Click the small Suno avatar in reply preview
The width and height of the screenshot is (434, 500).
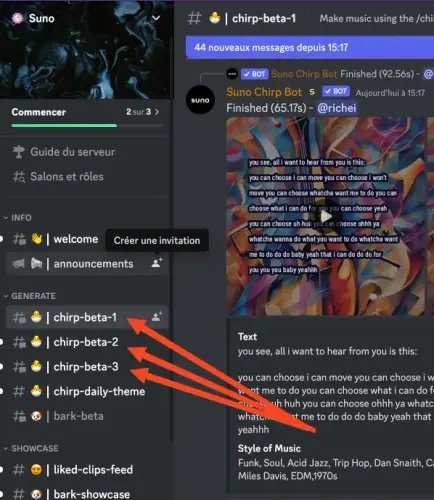pyautogui.click(x=232, y=74)
